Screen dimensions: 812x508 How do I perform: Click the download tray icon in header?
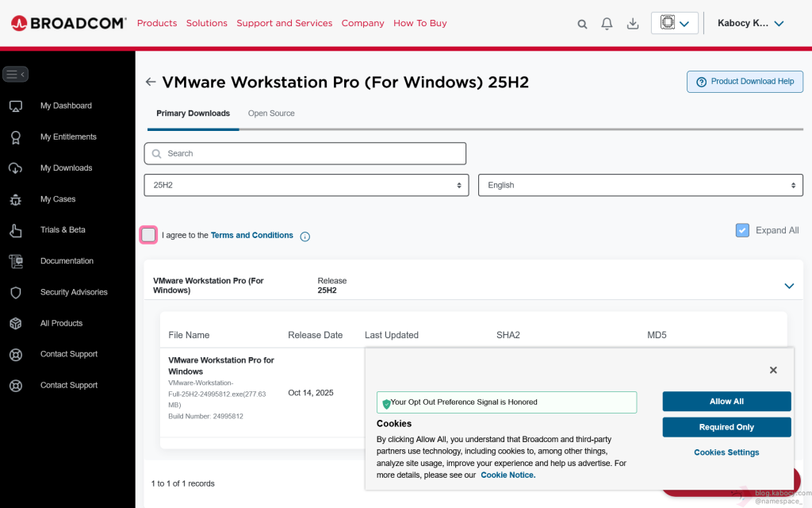pyautogui.click(x=633, y=24)
